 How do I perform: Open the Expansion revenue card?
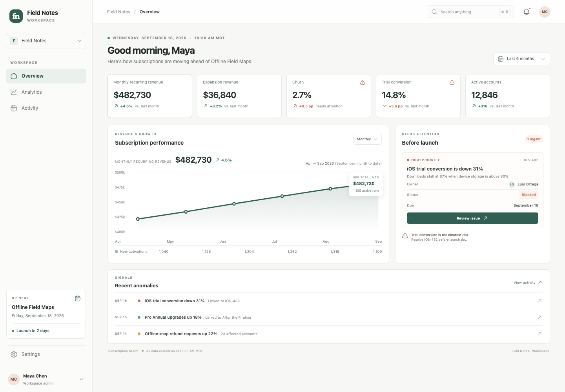(x=239, y=96)
